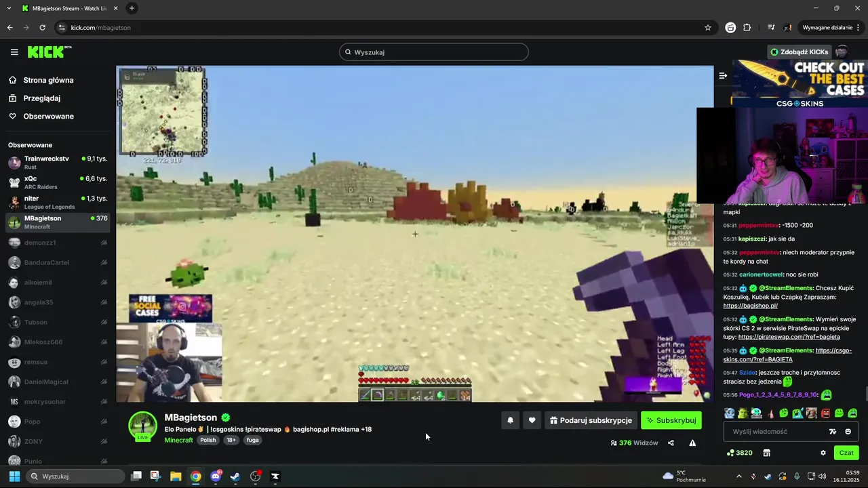This screenshot has width=868, height=488.
Task: Open the pirateswap.com referral link in chat
Action: tap(789, 337)
